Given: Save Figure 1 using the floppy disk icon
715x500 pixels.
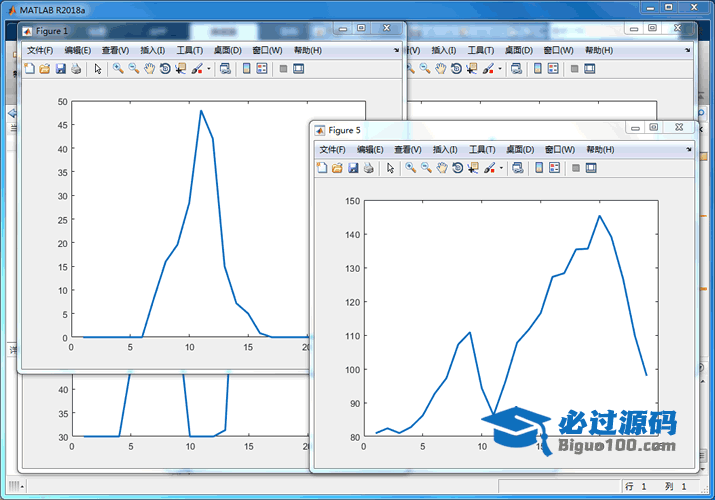Looking at the screenshot, I should pos(60,69).
